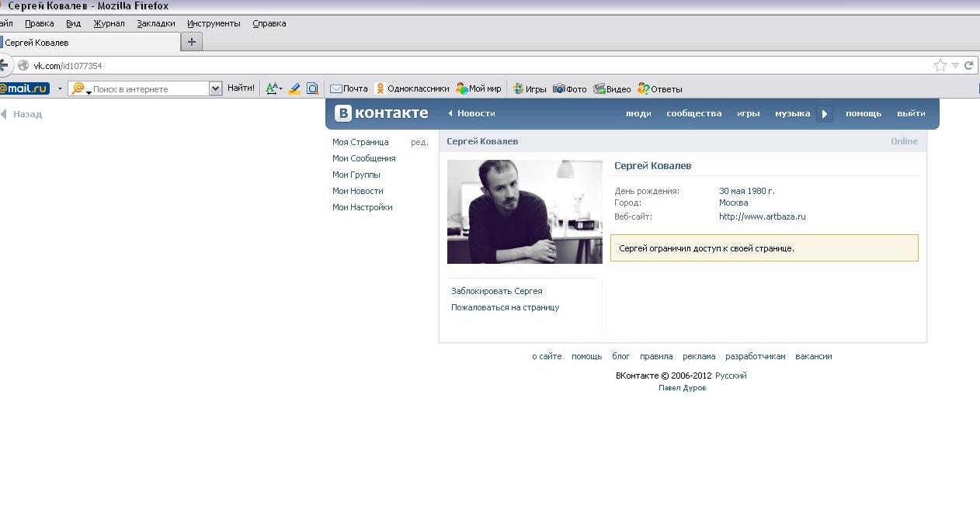This screenshot has width=980, height=509.
Task: Click the highlighter marker toolbar icon
Action: click(x=294, y=88)
